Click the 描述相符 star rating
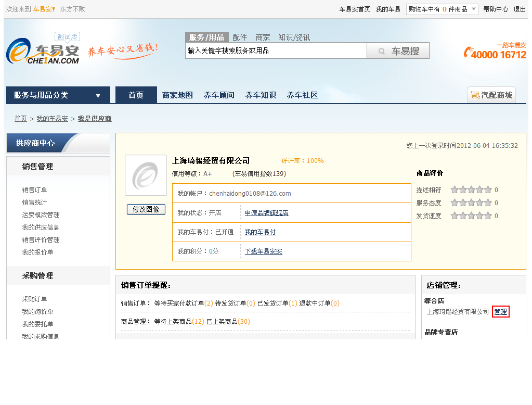532x405 pixels. (x=471, y=189)
